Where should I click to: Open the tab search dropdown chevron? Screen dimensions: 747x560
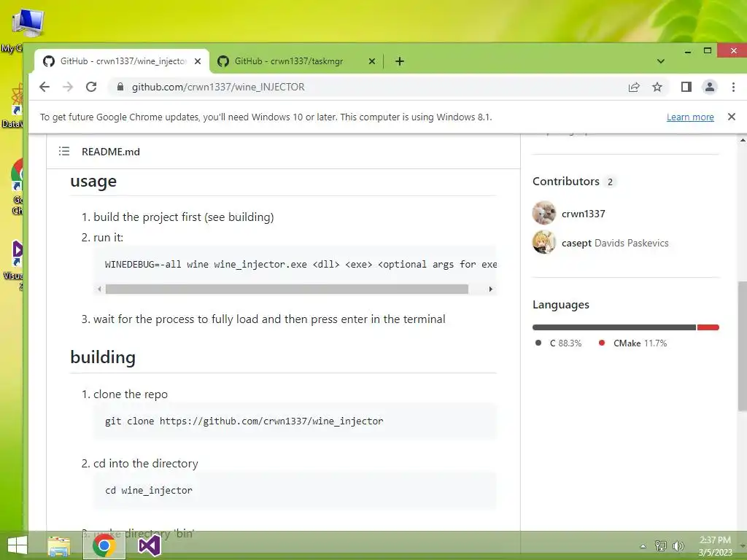tap(660, 61)
